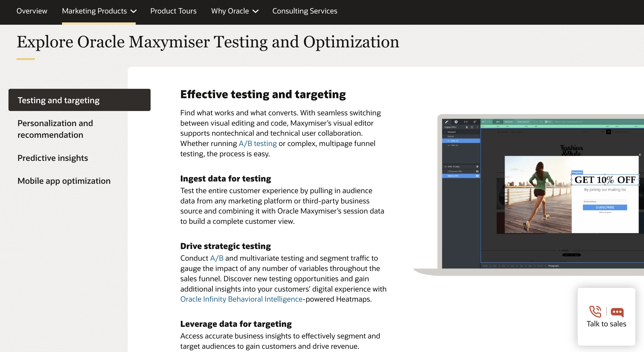Select the Product Tours menu item

click(x=173, y=11)
